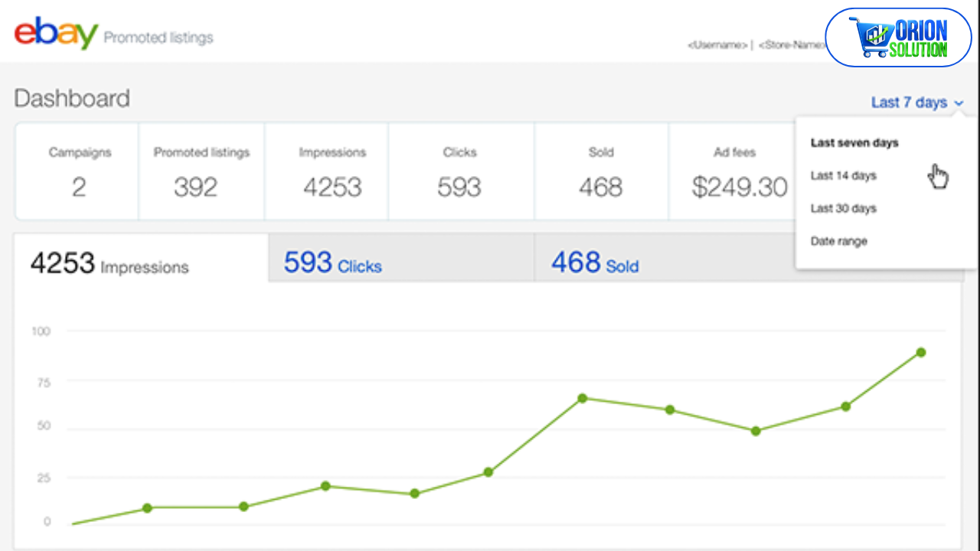Click the highest data point on chart
This screenshot has width=980, height=551.
(x=921, y=352)
